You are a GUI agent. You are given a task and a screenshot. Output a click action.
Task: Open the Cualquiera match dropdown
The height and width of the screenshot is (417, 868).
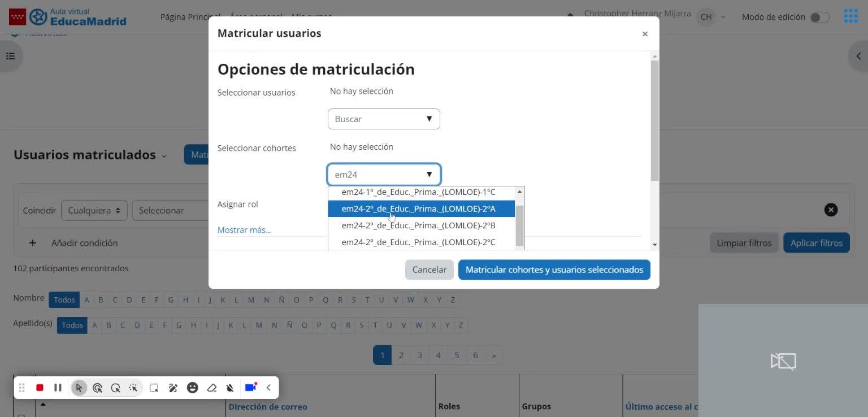[x=94, y=210]
